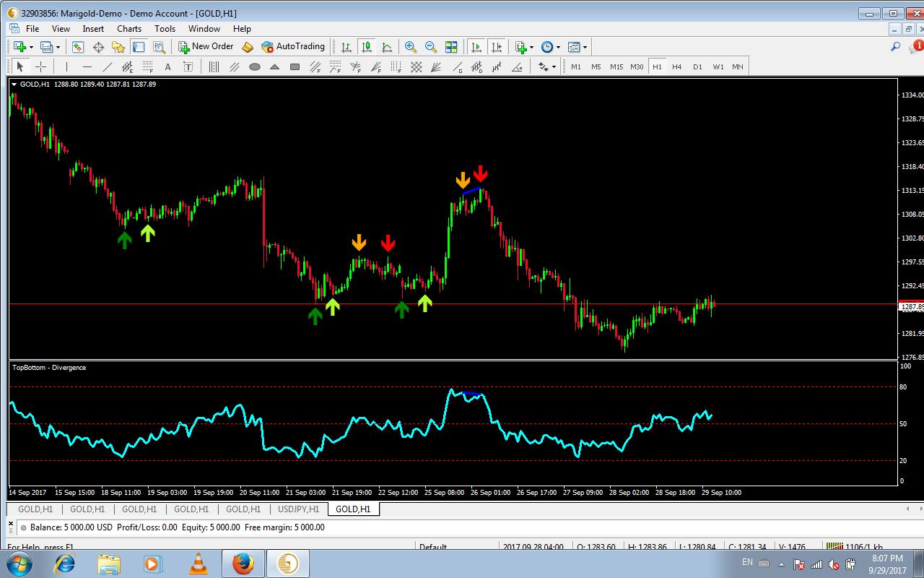This screenshot has width=924, height=578.
Task: Open the MetaEditor icon next to New Order
Action: coord(248,47)
